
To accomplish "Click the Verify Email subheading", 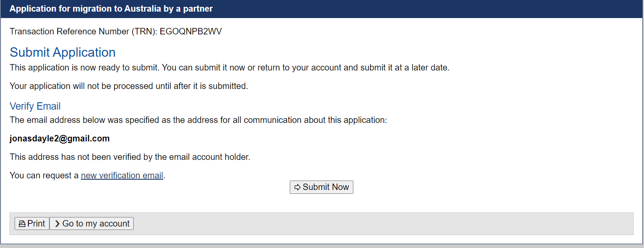I will point(35,106).
